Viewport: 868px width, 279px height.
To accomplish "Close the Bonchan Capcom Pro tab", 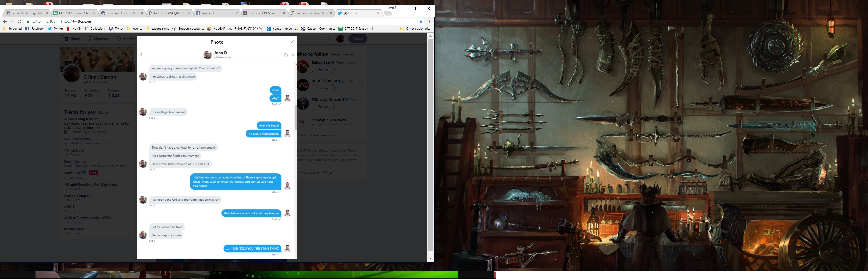I will pos(142,13).
